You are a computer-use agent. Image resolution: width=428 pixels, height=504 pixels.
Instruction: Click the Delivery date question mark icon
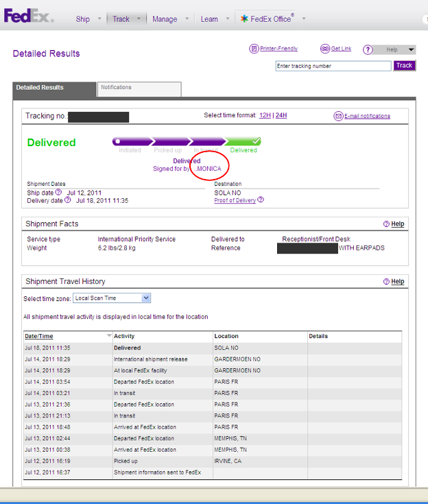click(67, 200)
